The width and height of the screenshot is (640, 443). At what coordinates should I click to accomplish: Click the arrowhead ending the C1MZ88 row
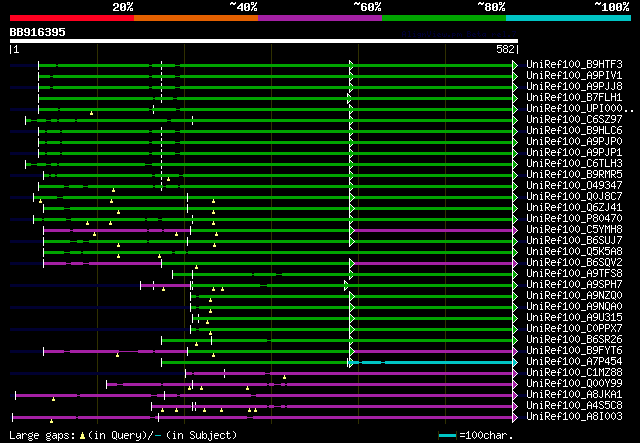pos(515,374)
